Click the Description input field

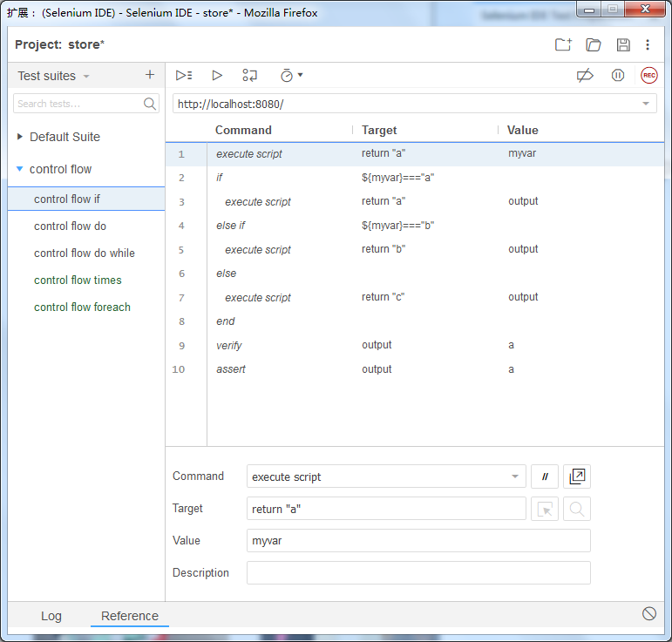(418, 572)
